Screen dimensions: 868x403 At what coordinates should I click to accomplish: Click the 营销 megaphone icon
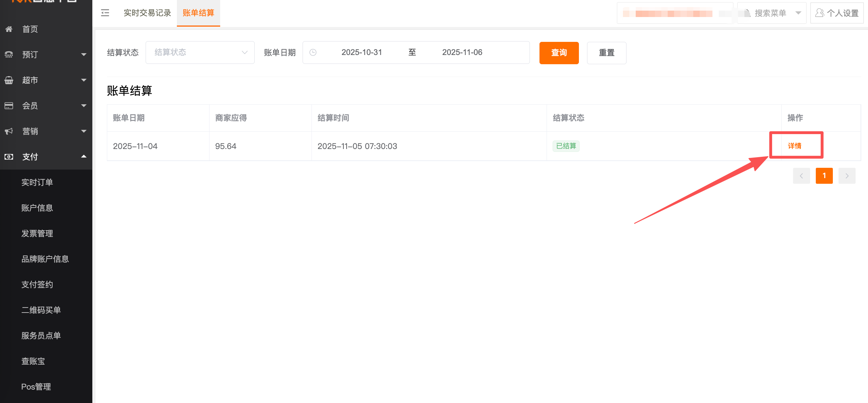(9, 131)
